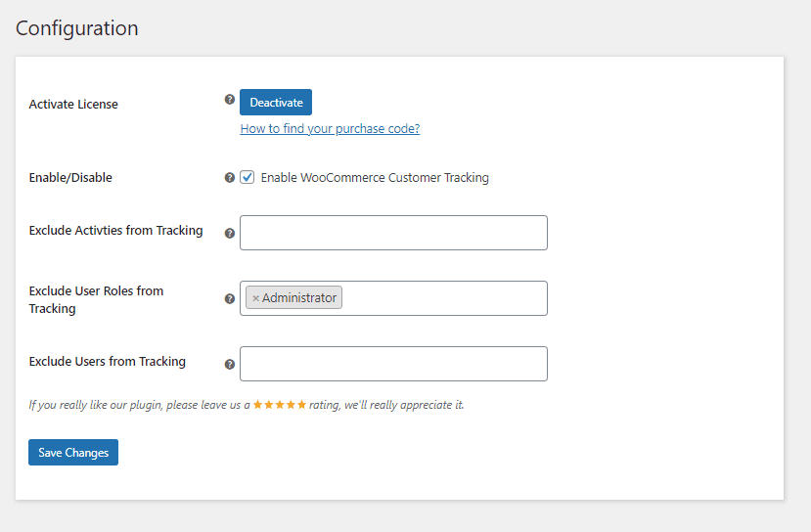Image resolution: width=811 pixels, height=532 pixels.
Task: Save Changes to the configuration
Action: tap(73, 453)
